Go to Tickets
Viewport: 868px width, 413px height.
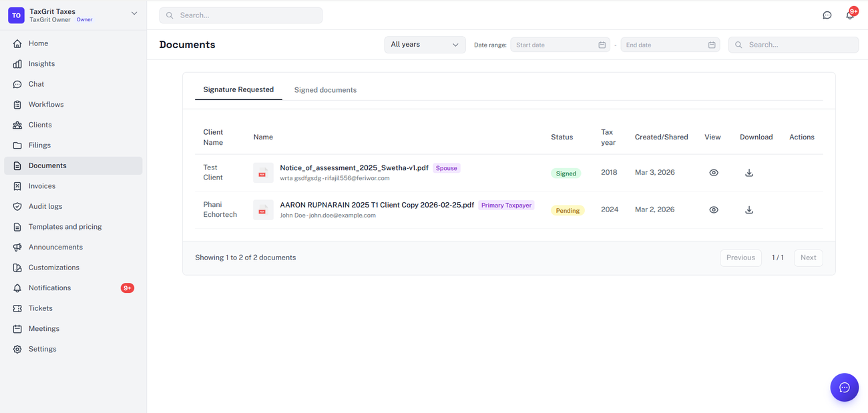[x=73, y=308]
